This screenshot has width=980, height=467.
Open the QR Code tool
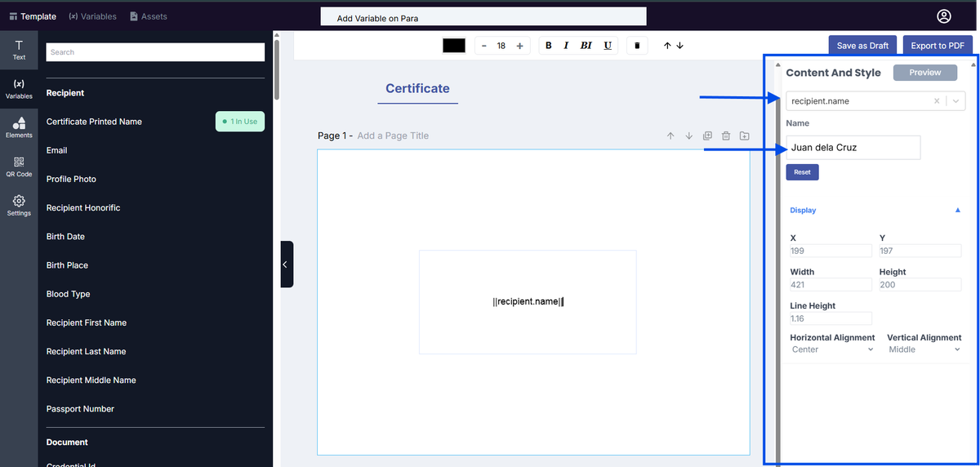click(19, 167)
